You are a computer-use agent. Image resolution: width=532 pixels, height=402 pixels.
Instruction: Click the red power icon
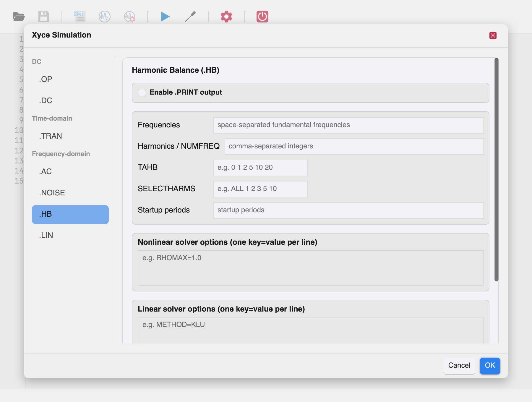coord(262,17)
